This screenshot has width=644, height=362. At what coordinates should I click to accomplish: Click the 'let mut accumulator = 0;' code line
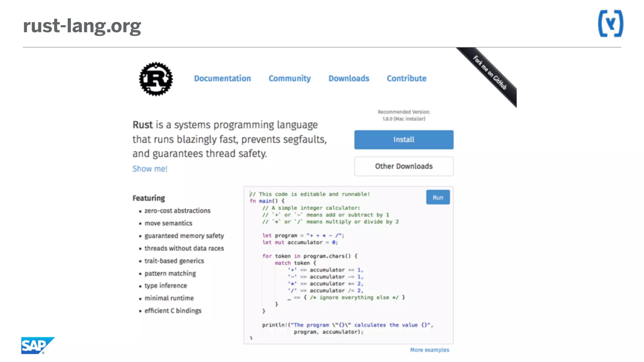point(300,242)
